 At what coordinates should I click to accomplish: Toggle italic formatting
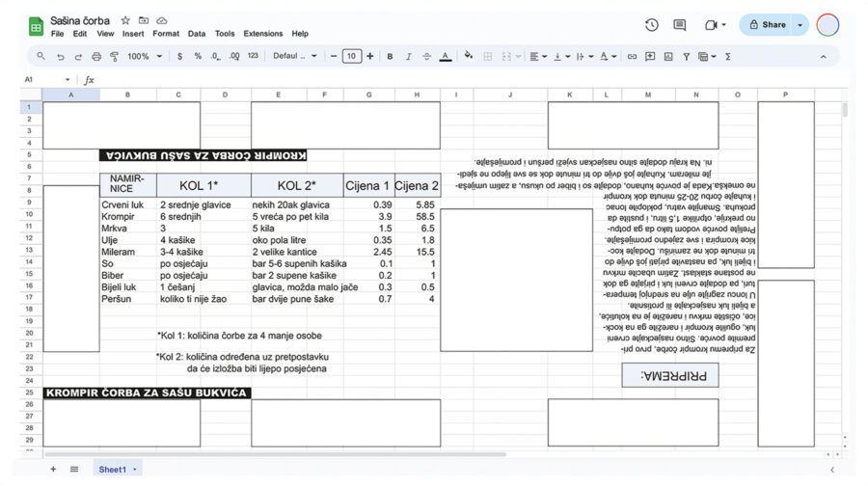pyautogui.click(x=409, y=57)
